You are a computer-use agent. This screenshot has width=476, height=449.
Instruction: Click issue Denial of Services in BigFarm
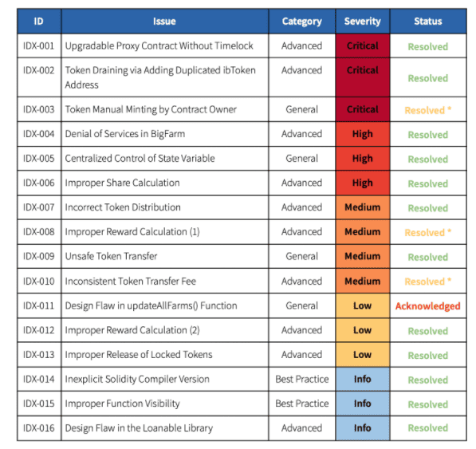point(124,134)
